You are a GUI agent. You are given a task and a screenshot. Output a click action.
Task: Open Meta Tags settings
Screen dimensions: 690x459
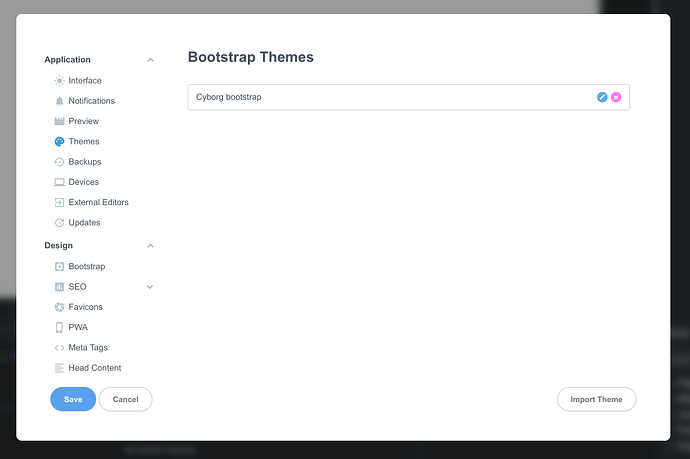coord(88,348)
